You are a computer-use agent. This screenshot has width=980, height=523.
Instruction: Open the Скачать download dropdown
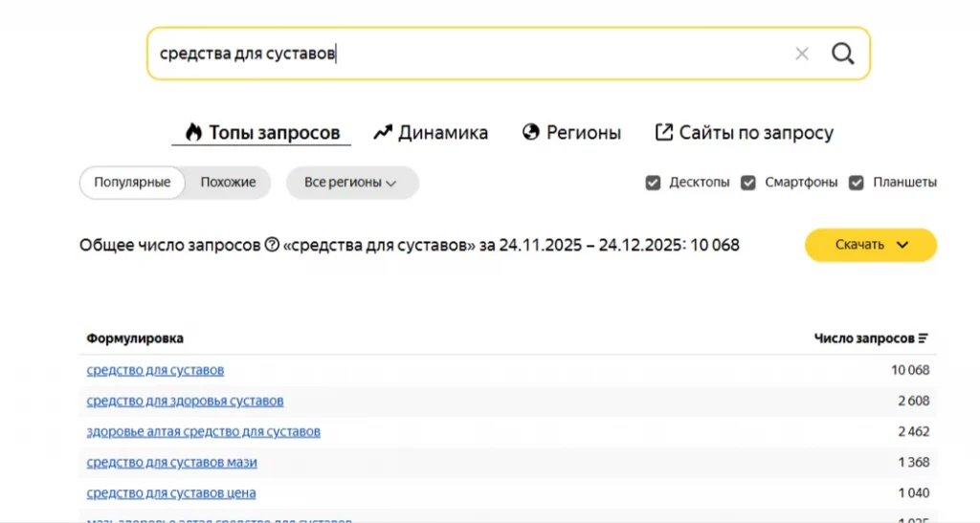871,245
